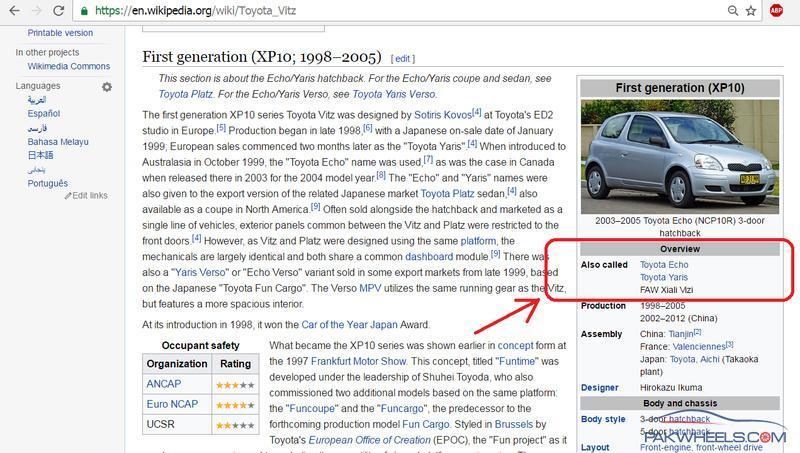Image resolution: width=800 pixels, height=453 pixels.
Task: Click the zoom magnifier icon in address bar
Action: coord(733,11)
